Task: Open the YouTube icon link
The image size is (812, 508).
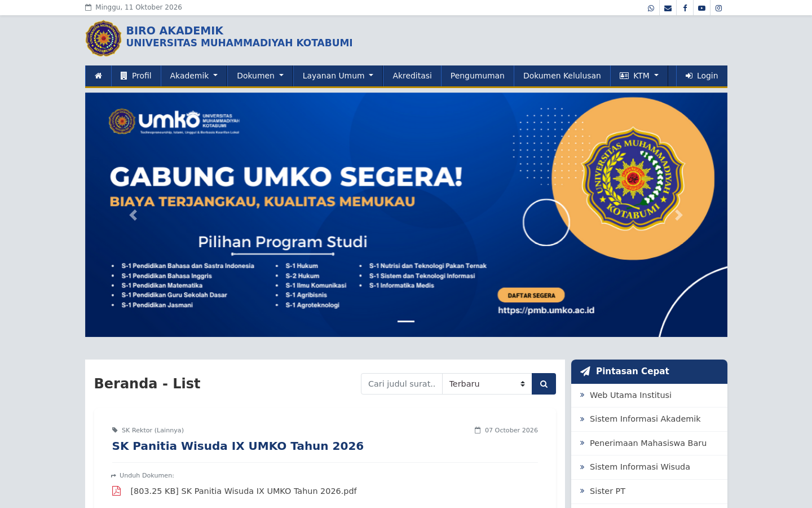Action: pos(701,8)
